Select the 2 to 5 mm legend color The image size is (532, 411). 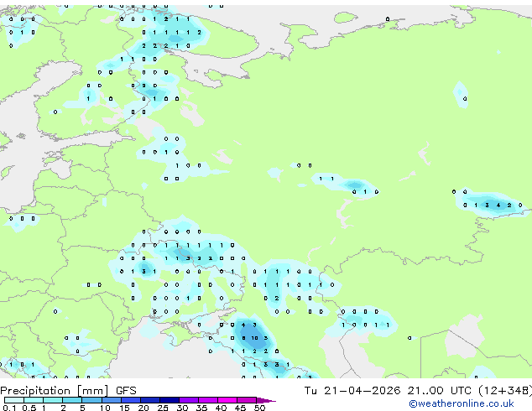pos(72,400)
